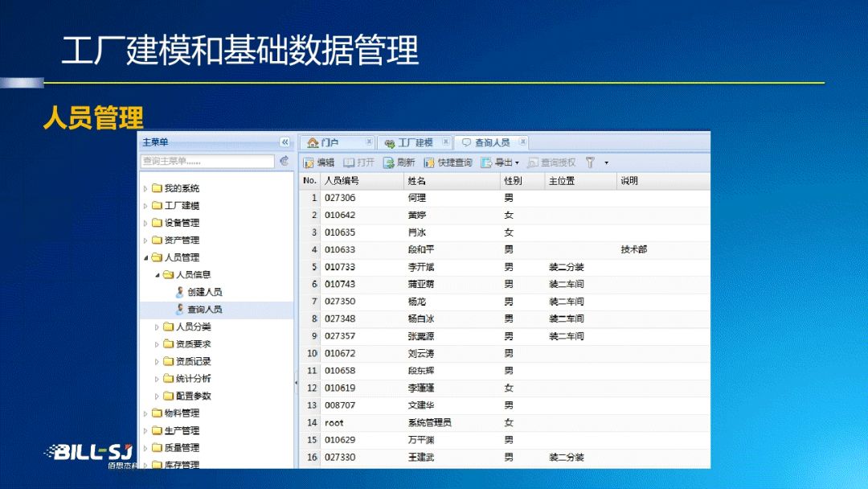Close the 门户 tab
Screen dimensions: 868x489
pyautogui.click(x=369, y=142)
